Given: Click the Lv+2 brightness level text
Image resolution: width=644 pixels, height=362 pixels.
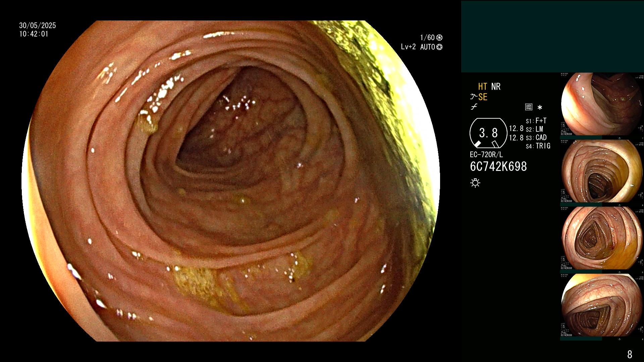Looking at the screenshot, I should coord(408,47).
